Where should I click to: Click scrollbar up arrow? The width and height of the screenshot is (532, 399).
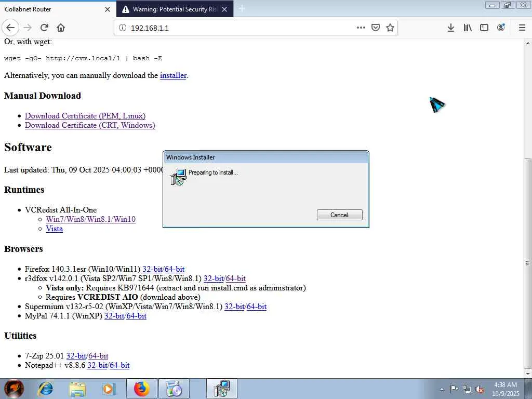coord(527,43)
